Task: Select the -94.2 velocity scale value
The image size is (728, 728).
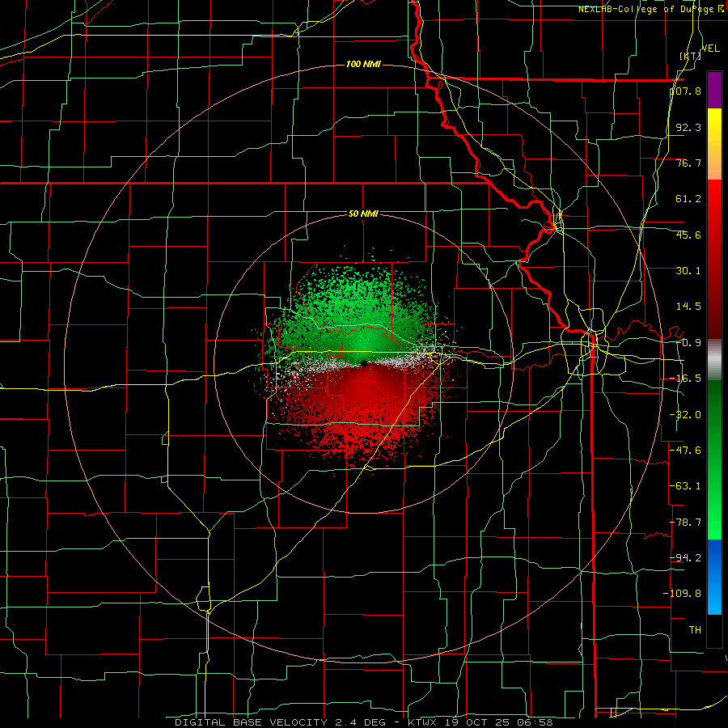Action: click(686, 557)
